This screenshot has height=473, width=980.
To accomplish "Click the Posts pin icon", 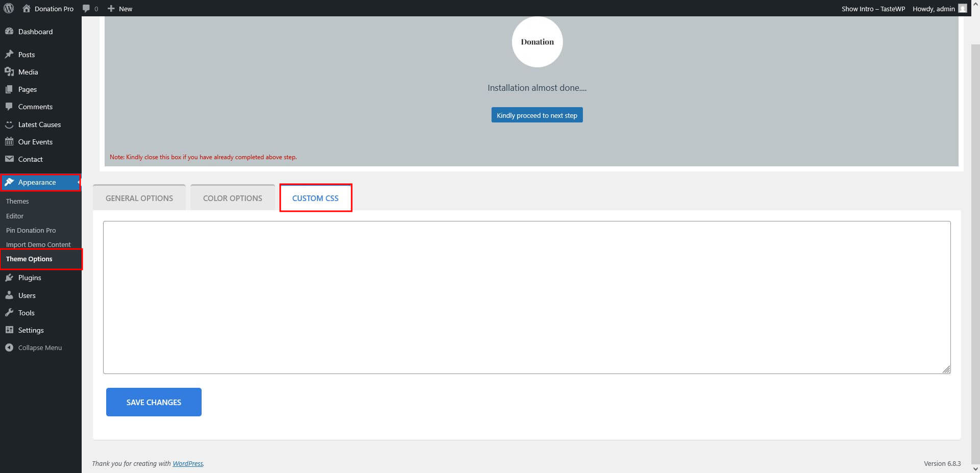I will (x=9, y=55).
